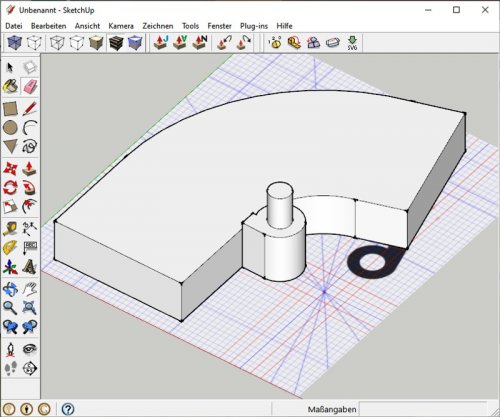Select the Tape Measure tool

click(x=10, y=229)
